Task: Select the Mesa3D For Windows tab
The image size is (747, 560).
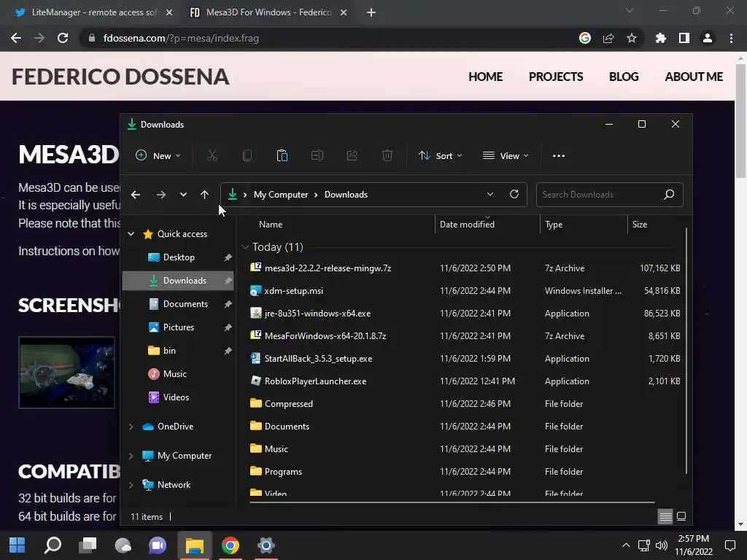Action: click(x=268, y=12)
